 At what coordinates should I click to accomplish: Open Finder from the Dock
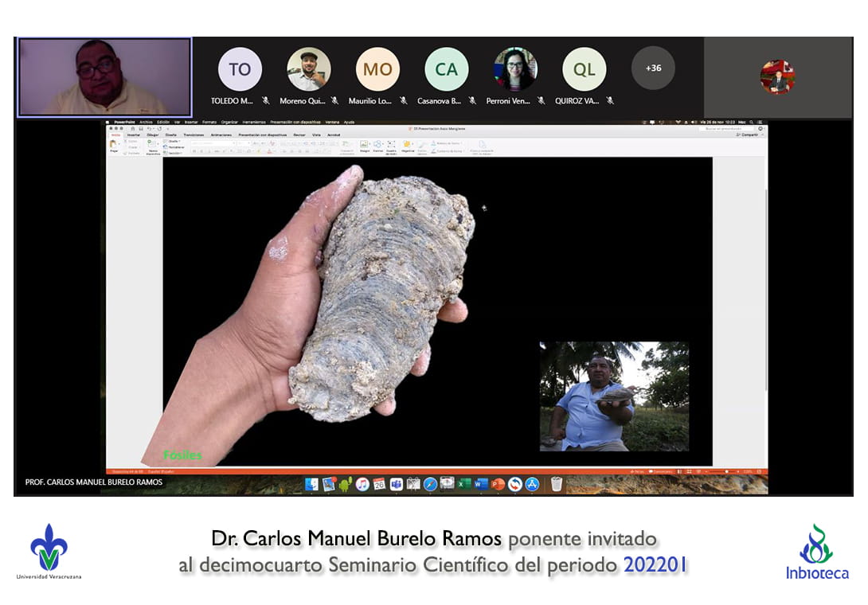tap(311, 484)
